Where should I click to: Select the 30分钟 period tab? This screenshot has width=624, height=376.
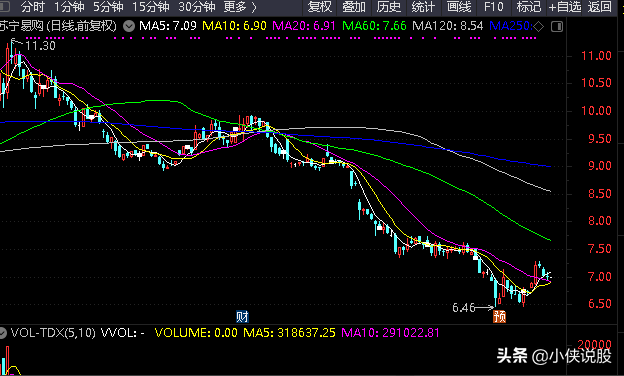click(197, 6)
